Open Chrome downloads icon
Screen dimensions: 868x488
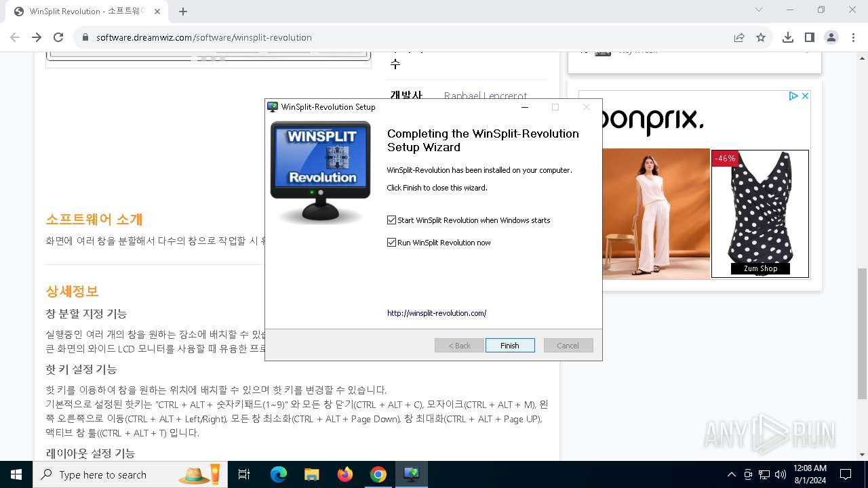click(788, 37)
